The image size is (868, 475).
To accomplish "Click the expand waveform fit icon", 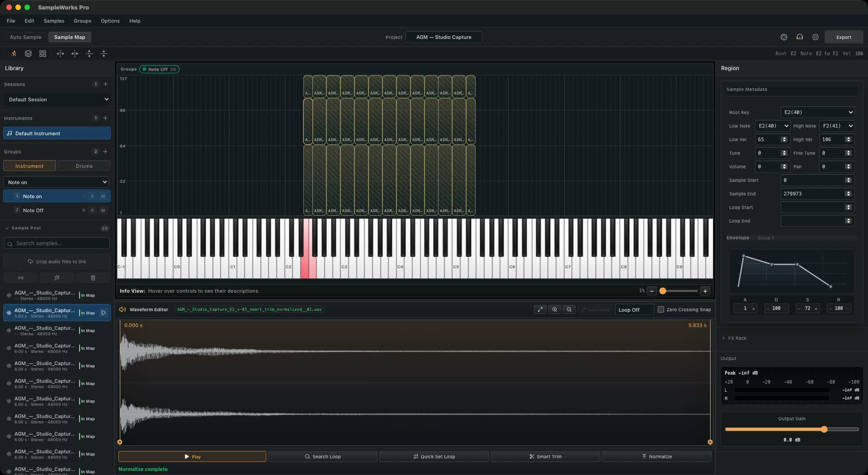I will pyautogui.click(x=540, y=309).
